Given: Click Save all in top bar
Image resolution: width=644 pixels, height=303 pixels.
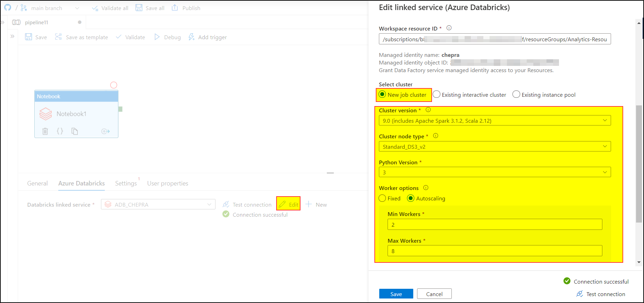Looking at the screenshot, I should [x=150, y=8].
